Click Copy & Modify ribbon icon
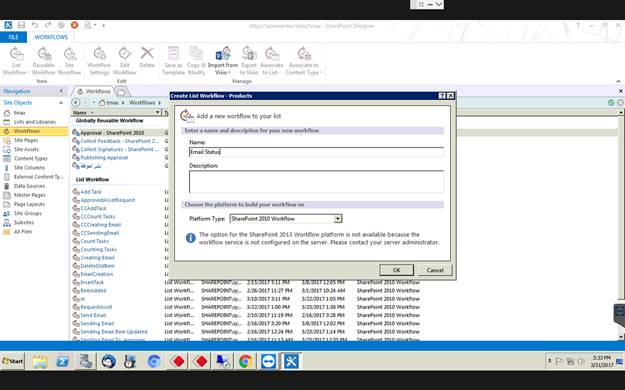Image resolution: width=625 pixels, height=390 pixels. tap(196, 61)
